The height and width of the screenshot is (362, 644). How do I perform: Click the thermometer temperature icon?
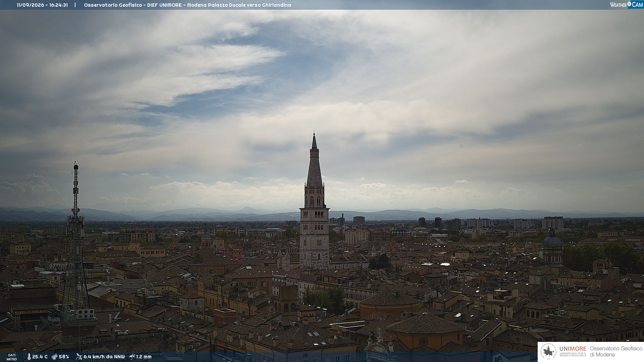pos(29,357)
